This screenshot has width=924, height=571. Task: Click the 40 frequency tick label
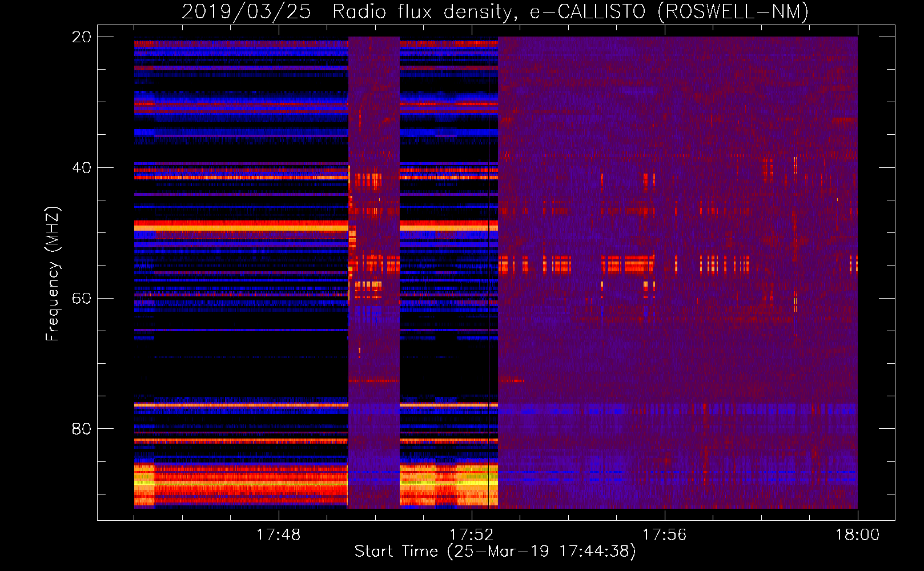coord(81,168)
